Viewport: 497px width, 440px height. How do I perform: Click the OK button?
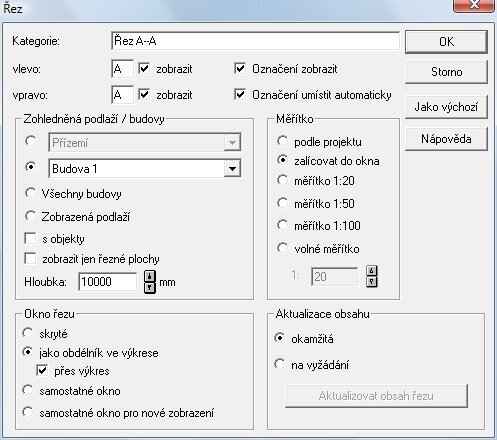(x=446, y=42)
